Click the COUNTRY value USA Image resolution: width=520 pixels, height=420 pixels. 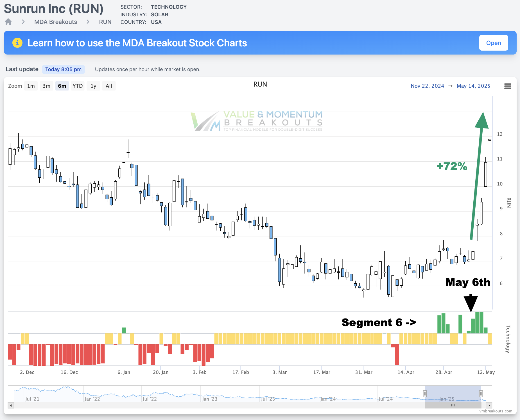(x=156, y=22)
